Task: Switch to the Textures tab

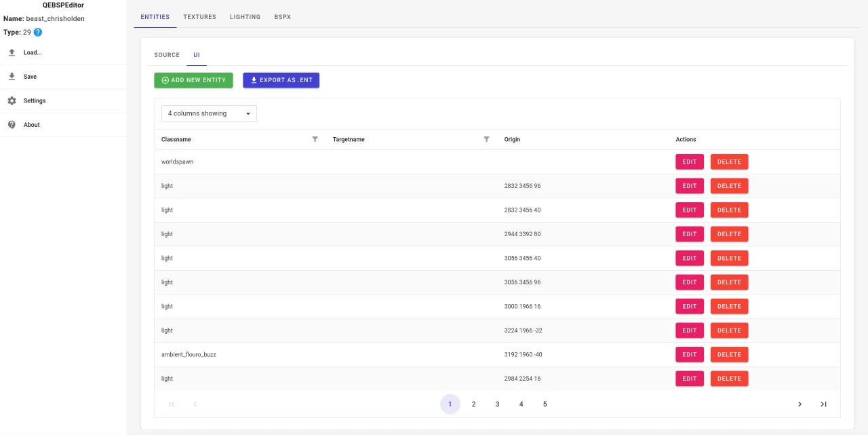Action: pyautogui.click(x=199, y=16)
